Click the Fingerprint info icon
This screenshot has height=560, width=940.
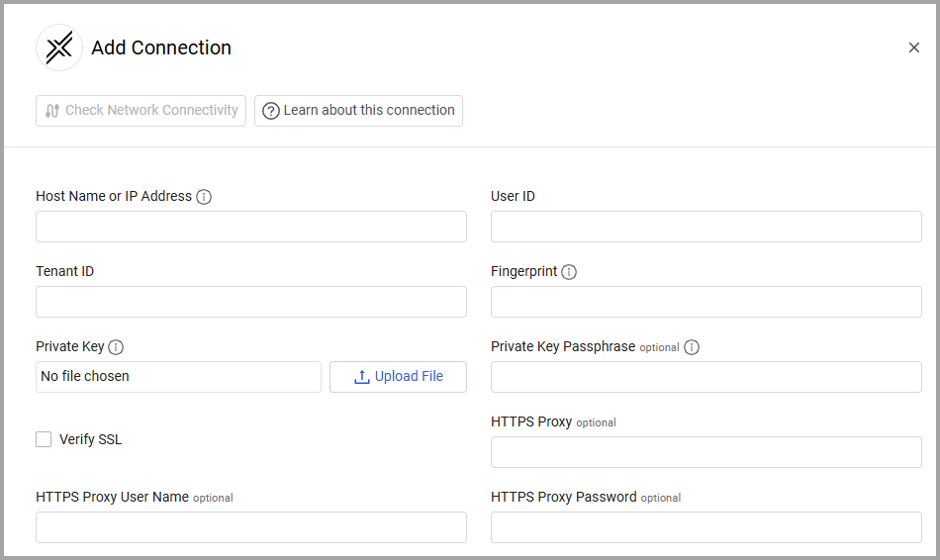pyautogui.click(x=569, y=272)
